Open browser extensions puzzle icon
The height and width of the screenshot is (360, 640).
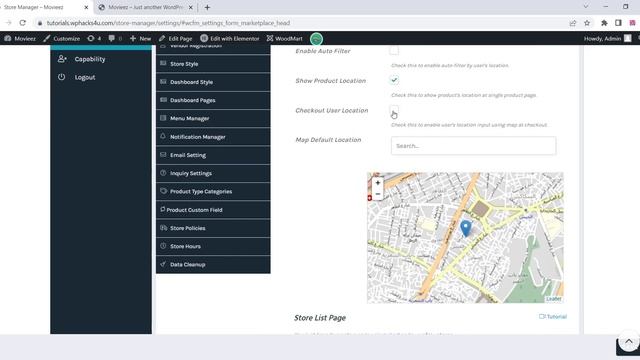point(604,23)
